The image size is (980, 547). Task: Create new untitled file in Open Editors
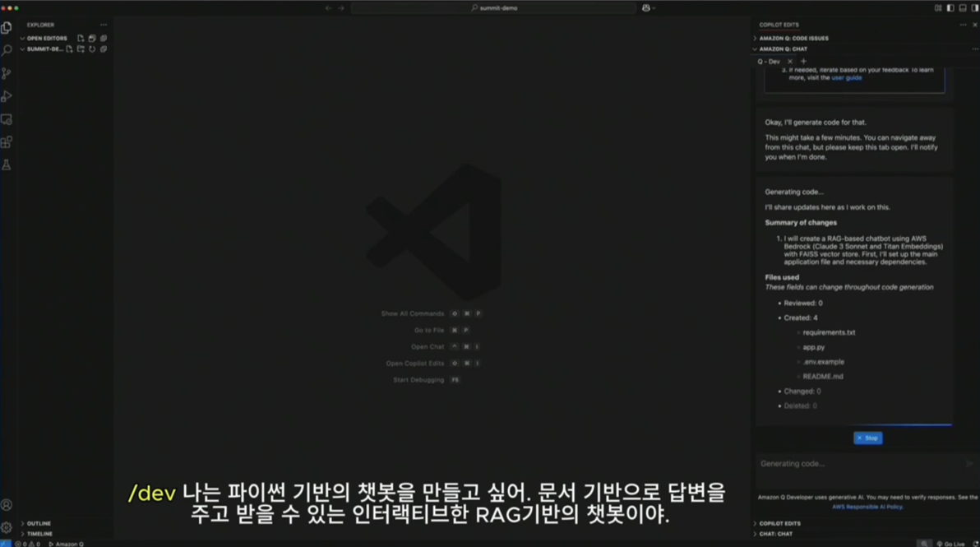81,38
